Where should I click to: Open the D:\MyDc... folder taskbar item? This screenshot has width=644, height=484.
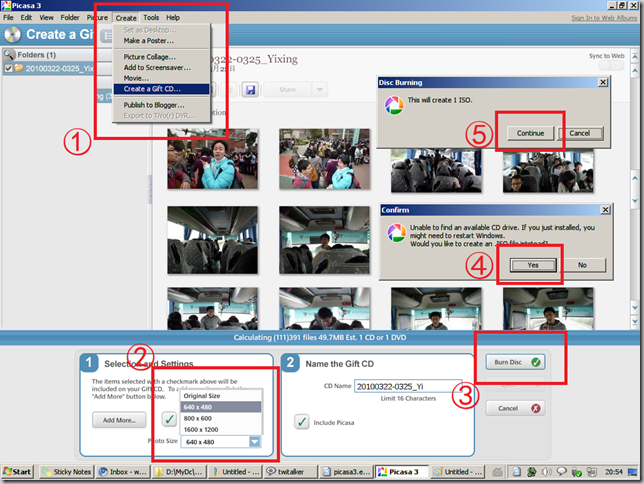[179, 472]
